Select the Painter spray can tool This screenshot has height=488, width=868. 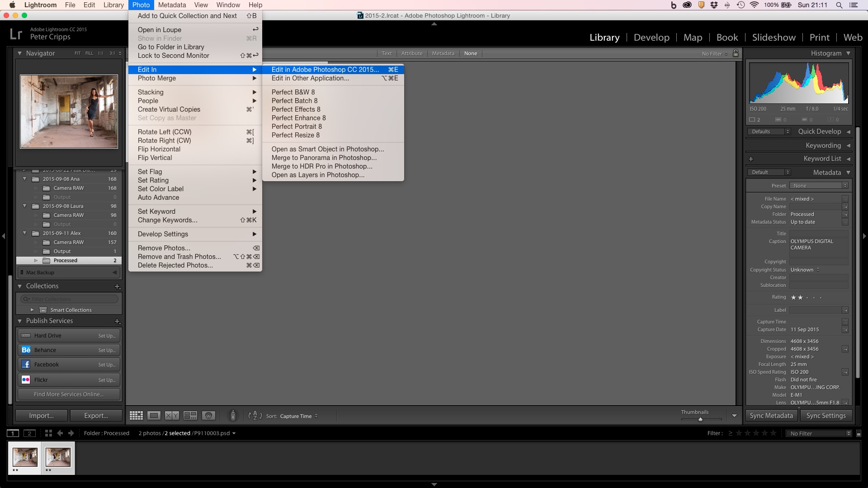click(x=233, y=415)
